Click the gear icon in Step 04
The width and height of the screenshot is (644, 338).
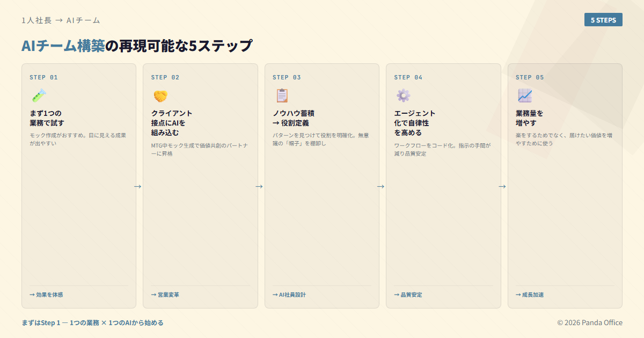(x=403, y=95)
